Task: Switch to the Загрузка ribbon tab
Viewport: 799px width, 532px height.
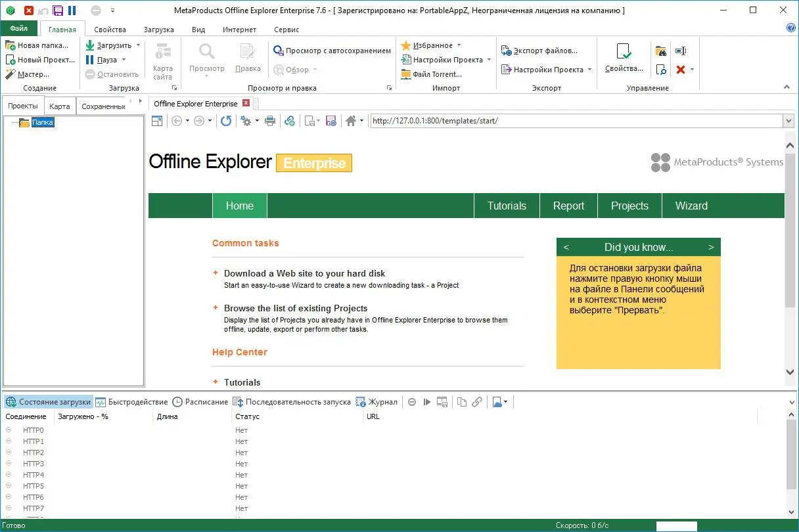Action: 158,30
